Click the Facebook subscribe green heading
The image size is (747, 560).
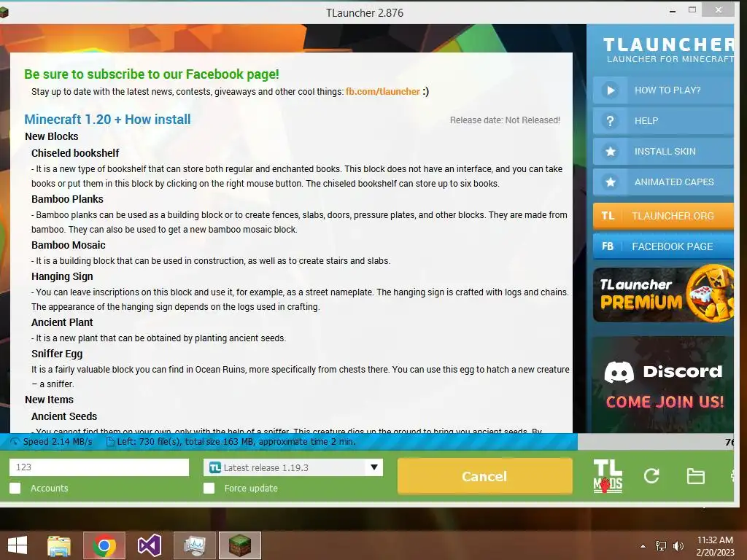pos(152,74)
